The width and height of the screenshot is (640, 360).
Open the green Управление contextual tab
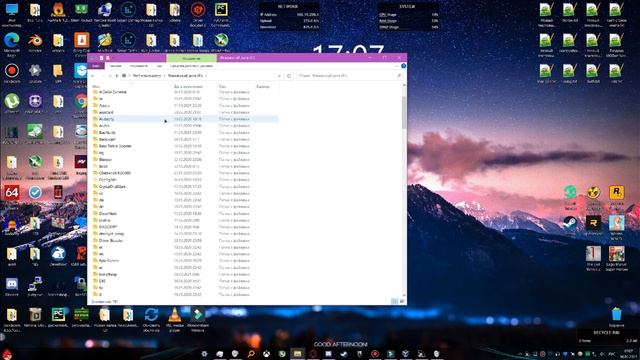coord(191,58)
